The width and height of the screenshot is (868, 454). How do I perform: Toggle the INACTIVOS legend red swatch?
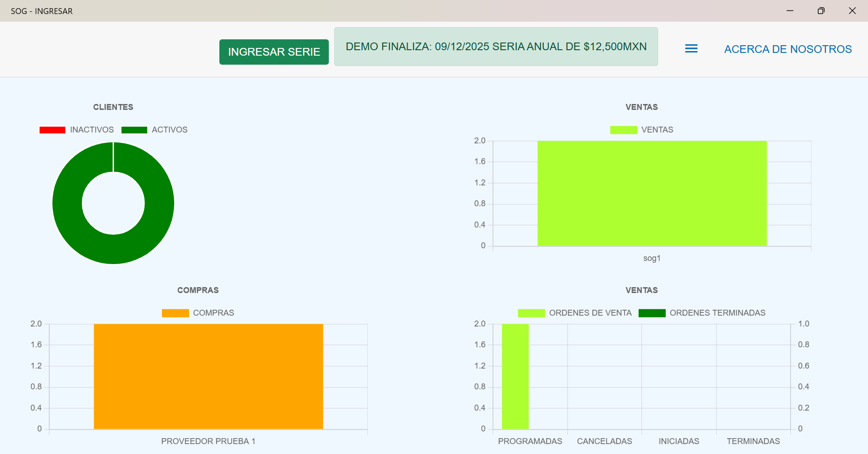coord(52,130)
